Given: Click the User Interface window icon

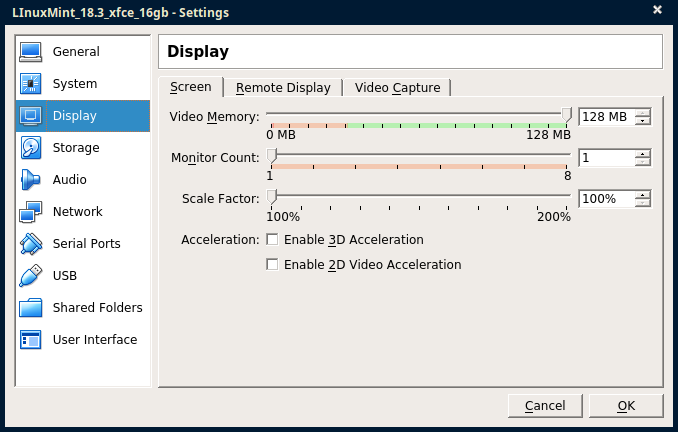Looking at the screenshot, I should 30,340.
